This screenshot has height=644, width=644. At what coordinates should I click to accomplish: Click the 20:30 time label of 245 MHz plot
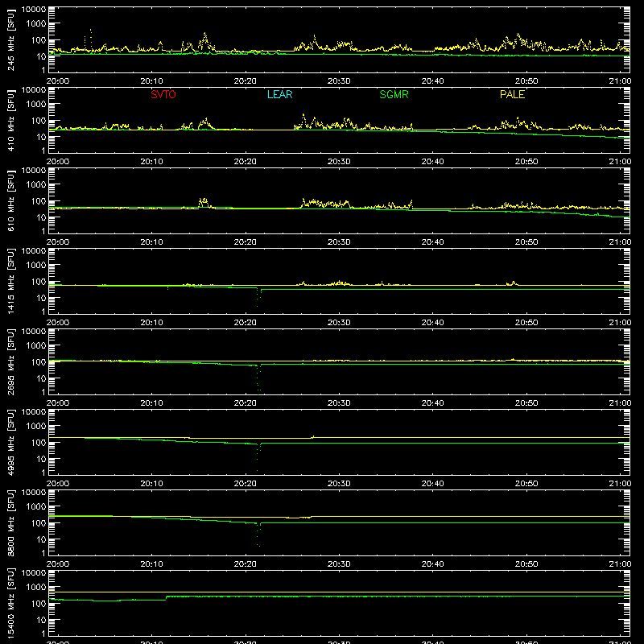pos(339,81)
